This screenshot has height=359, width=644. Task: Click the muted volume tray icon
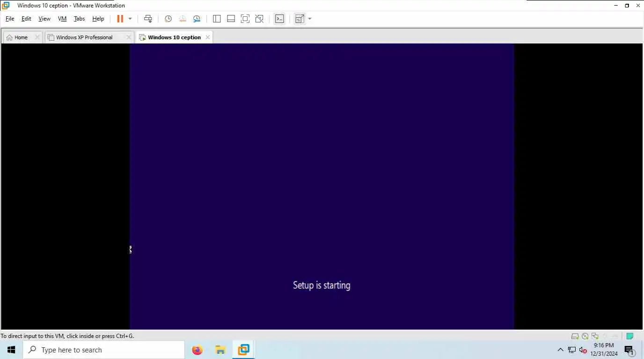(583, 350)
